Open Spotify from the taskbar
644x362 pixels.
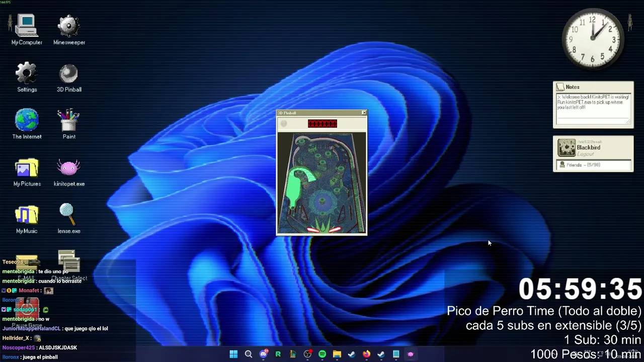(x=322, y=354)
